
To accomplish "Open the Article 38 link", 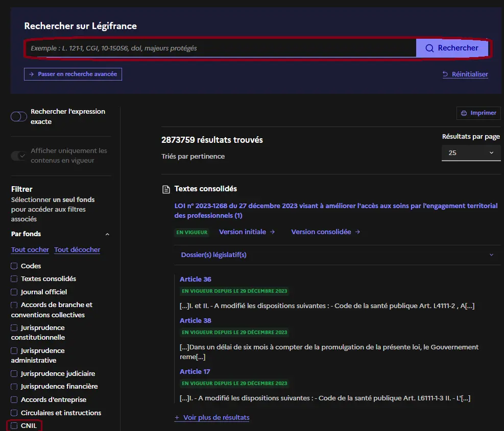I will 196,320.
